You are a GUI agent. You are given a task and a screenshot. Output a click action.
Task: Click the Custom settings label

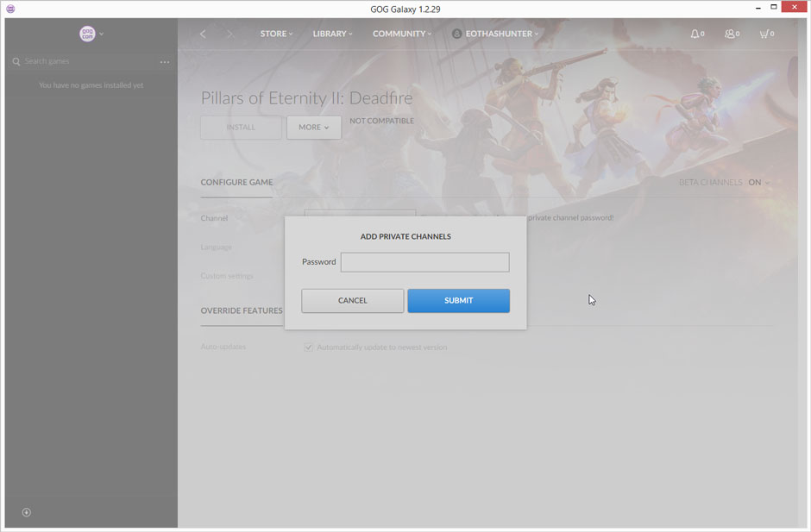227,276
